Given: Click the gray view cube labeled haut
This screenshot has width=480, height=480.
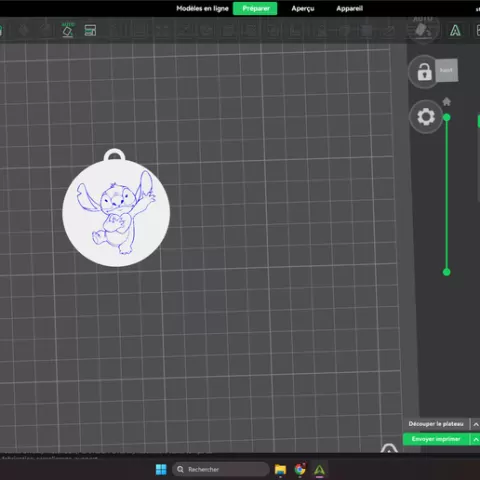Looking at the screenshot, I should tap(446, 70).
